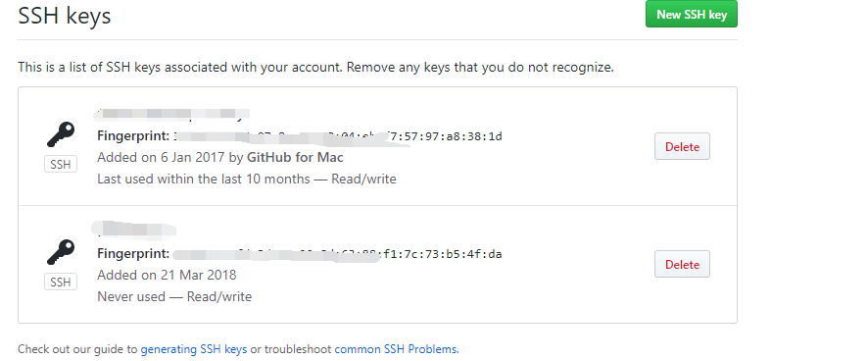Screen dimensions: 868x361
Task: Click the green New SSH key button
Action: tap(692, 15)
